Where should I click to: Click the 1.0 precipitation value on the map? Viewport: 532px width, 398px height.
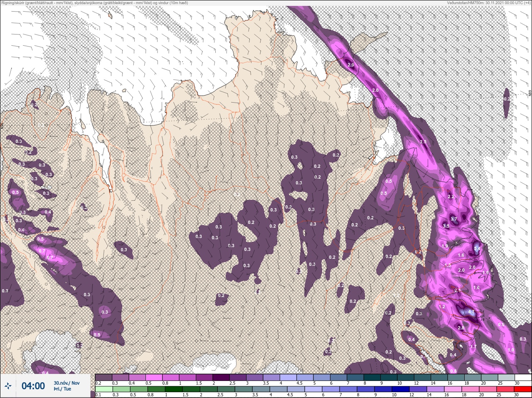(x=511, y=350)
